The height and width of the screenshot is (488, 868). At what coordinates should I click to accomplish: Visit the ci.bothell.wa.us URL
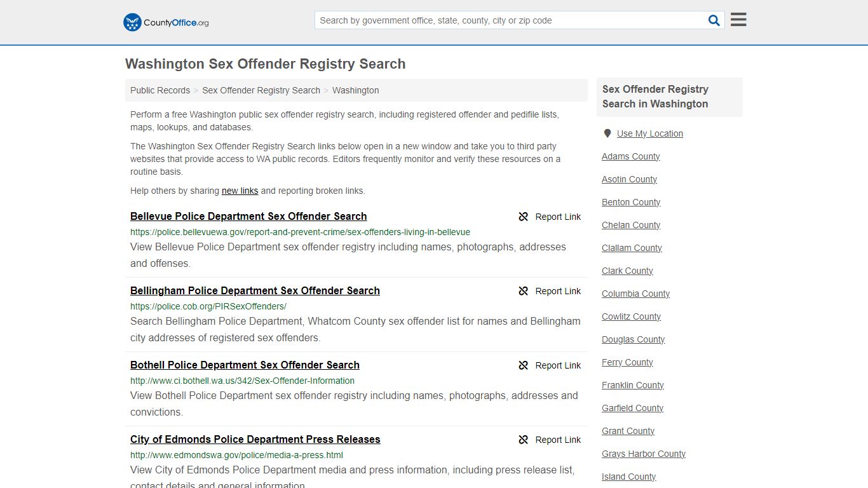242,381
